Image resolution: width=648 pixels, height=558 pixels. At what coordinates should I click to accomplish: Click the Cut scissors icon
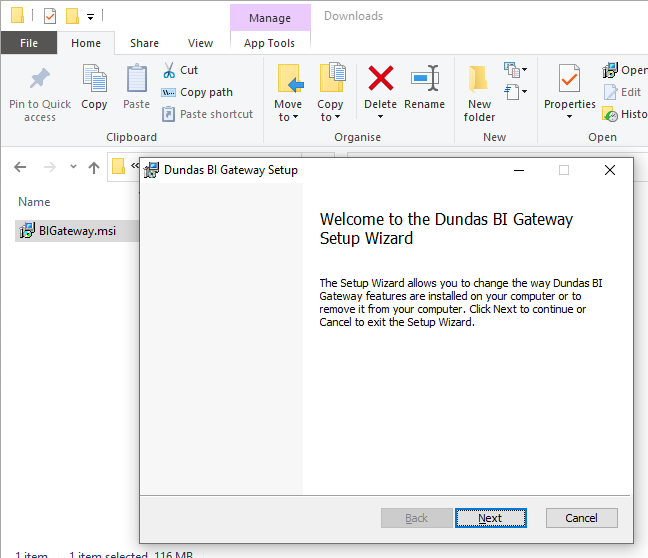pos(169,70)
